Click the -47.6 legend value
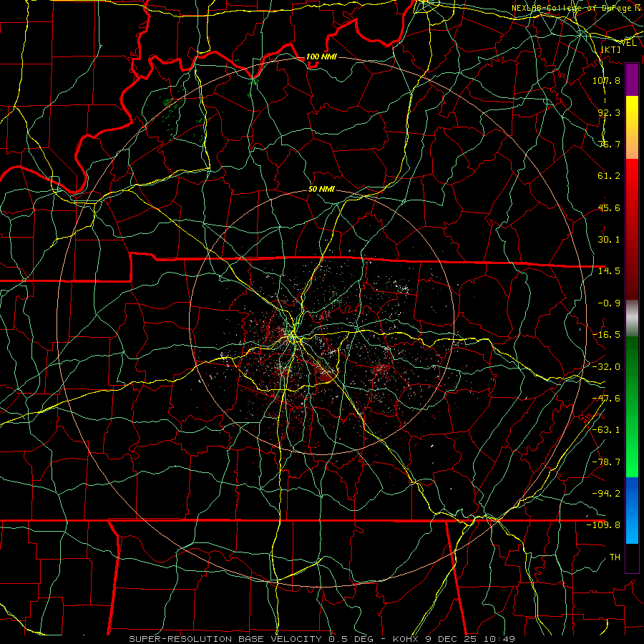The image size is (644, 644). coord(606,399)
